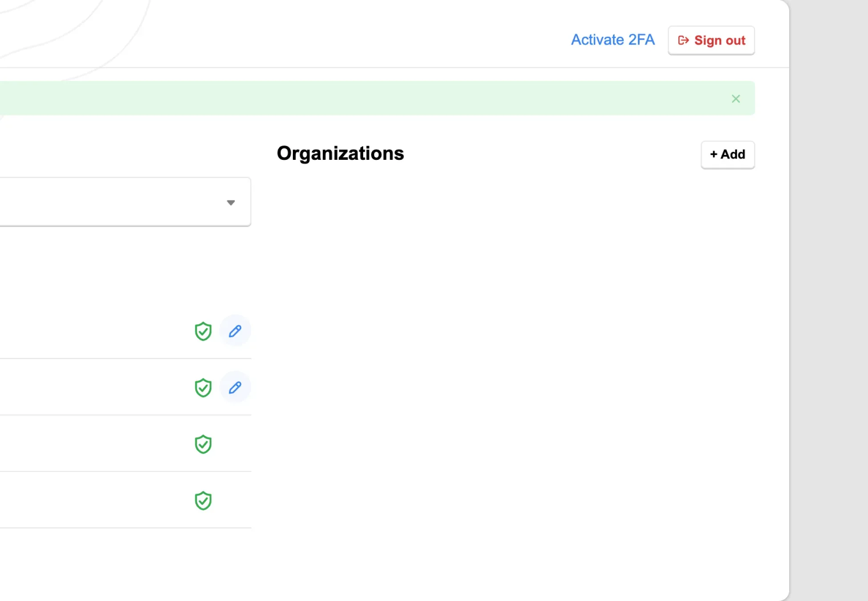Click the third row's green verified shield
The width and height of the screenshot is (868, 601).
pyautogui.click(x=203, y=444)
